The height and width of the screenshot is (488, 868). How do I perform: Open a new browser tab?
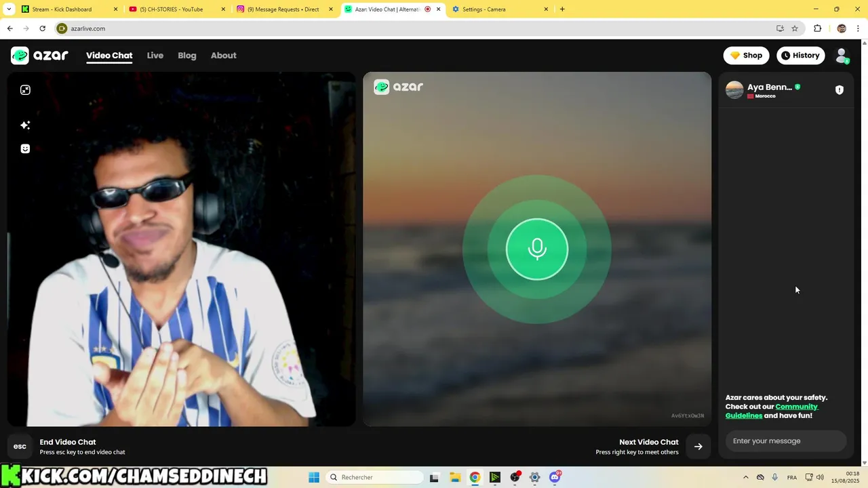tap(562, 9)
